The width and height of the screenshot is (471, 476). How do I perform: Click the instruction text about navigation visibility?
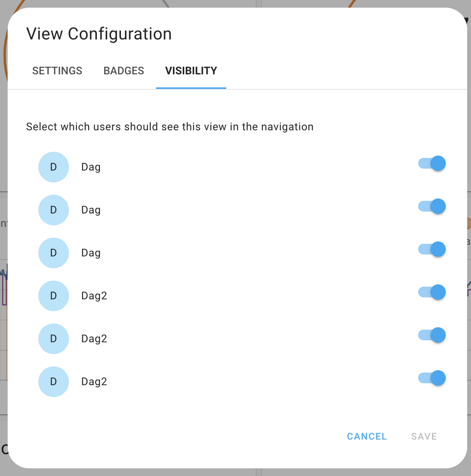[x=170, y=127]
